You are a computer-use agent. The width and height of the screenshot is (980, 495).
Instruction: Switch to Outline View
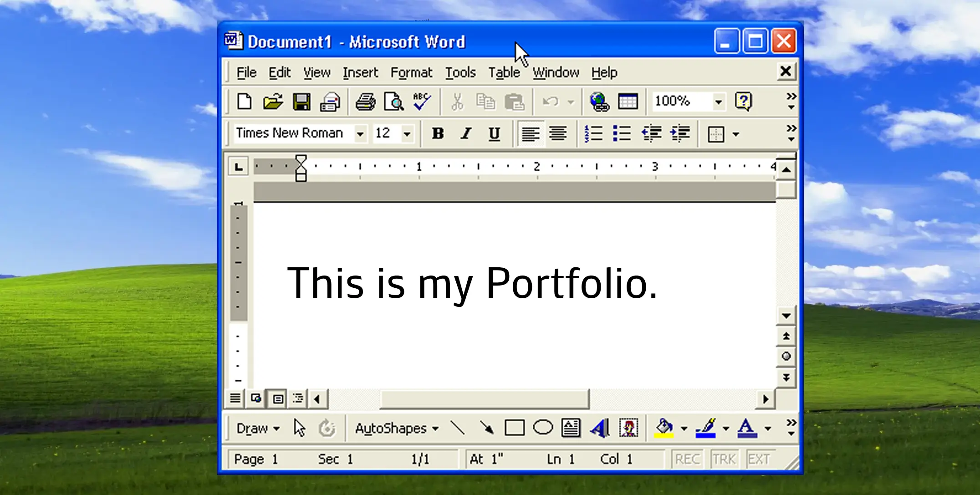pyautogui.click(x=299, y=399)
